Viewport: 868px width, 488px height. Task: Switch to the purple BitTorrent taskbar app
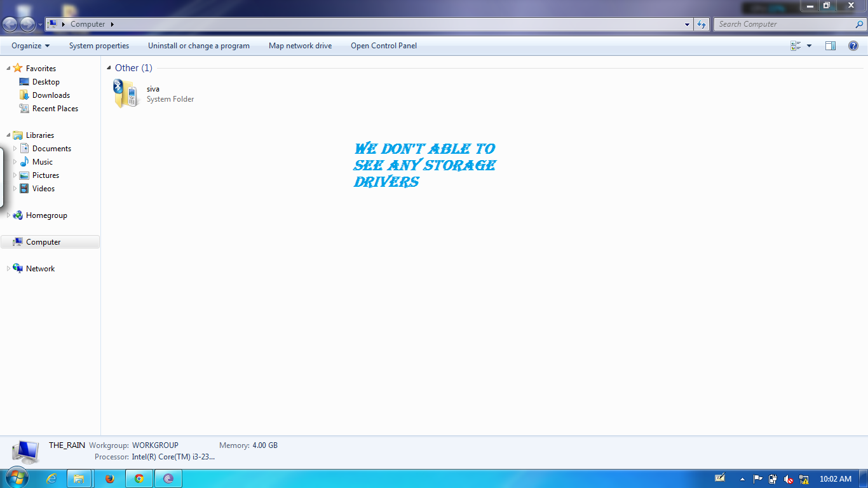pos(168,478)
